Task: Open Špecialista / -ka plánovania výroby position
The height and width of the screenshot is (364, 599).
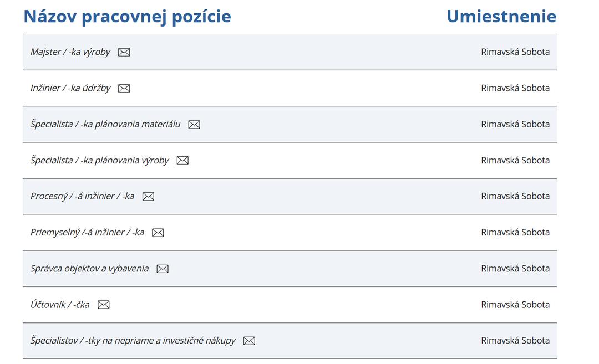Action: click(x=100, y=160)
